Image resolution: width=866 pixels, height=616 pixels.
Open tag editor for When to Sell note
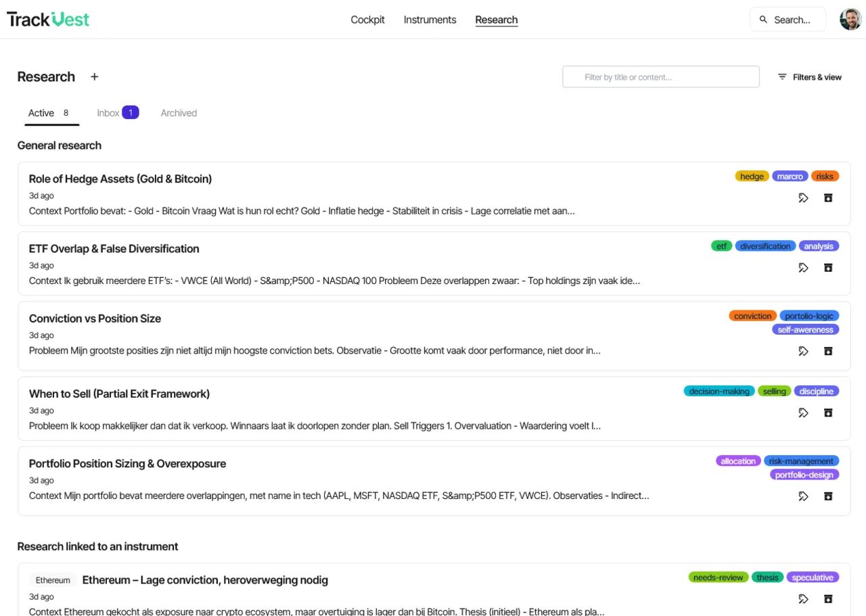(804, 412)
